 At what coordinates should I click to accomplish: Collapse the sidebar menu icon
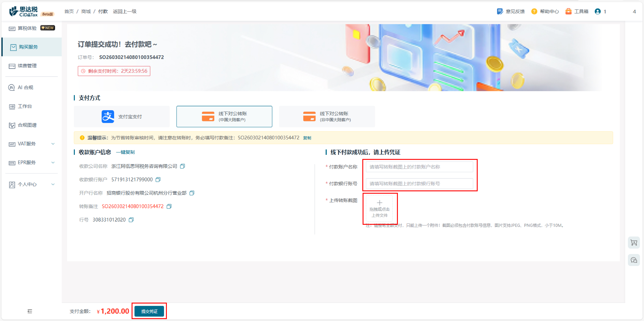pos(30,311)
